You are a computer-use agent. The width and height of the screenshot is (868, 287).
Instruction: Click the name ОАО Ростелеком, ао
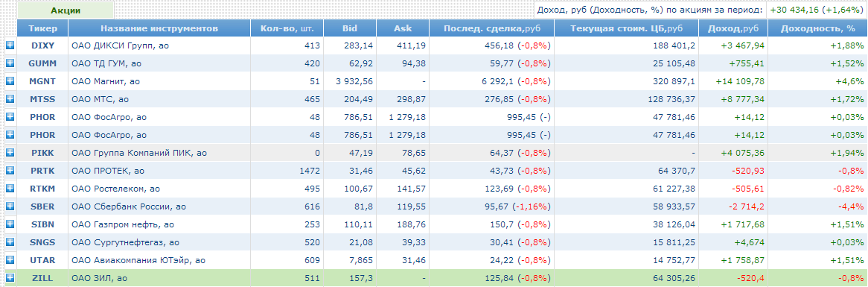115,189
